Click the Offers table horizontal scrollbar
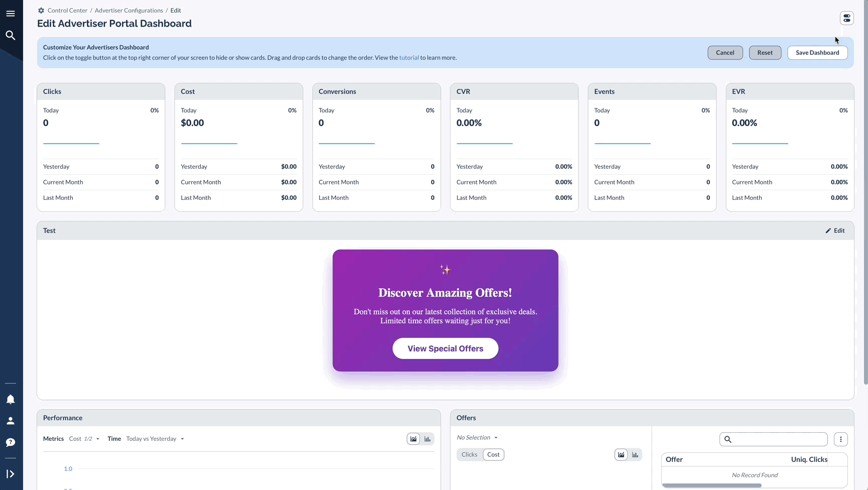868x490 pixels. 711,485
